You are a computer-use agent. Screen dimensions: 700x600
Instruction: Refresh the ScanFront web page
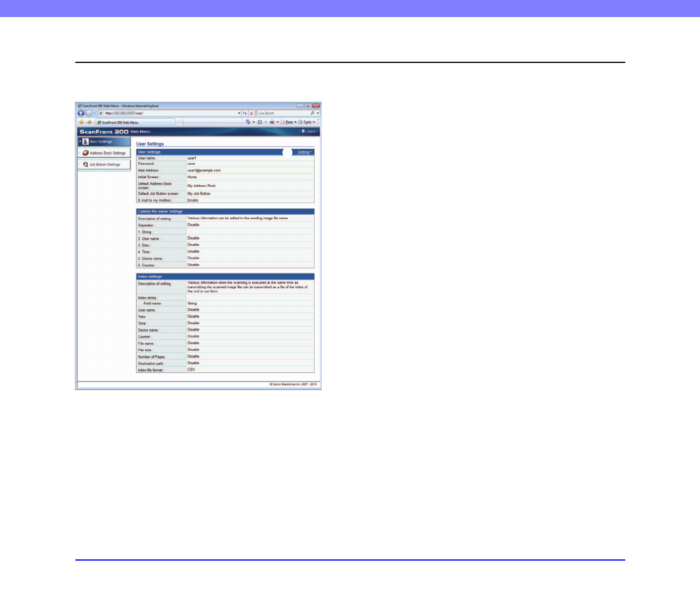click(x=244, y=112)
